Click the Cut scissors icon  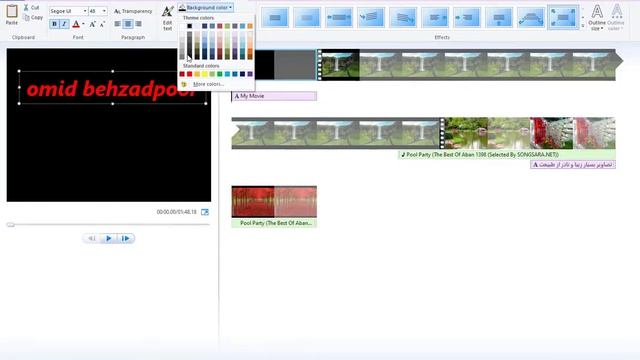(x=26, y=7)
